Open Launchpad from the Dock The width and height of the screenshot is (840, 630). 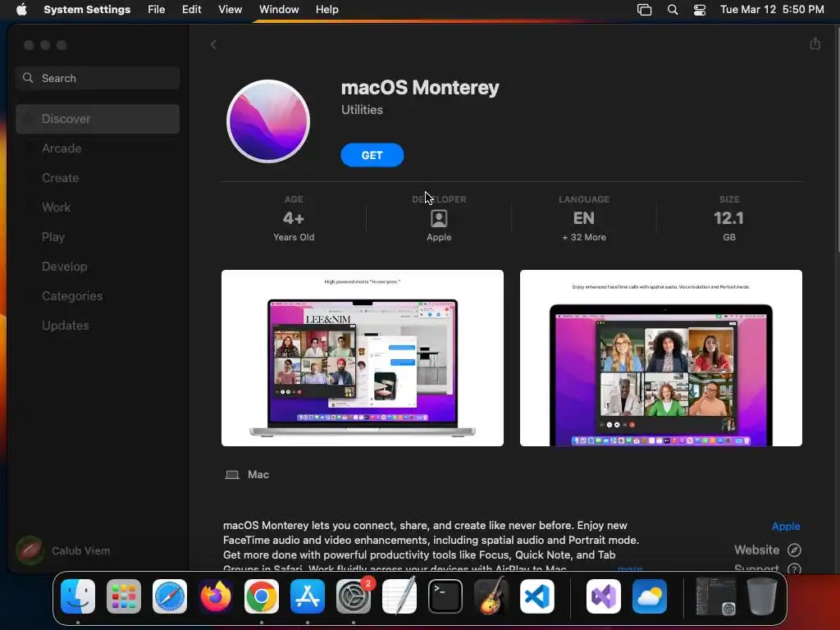click(x=124, y=596)
